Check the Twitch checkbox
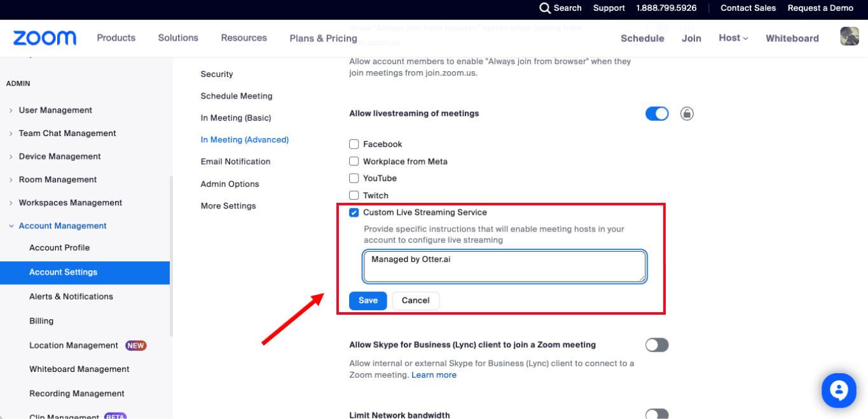 [354, 196]
